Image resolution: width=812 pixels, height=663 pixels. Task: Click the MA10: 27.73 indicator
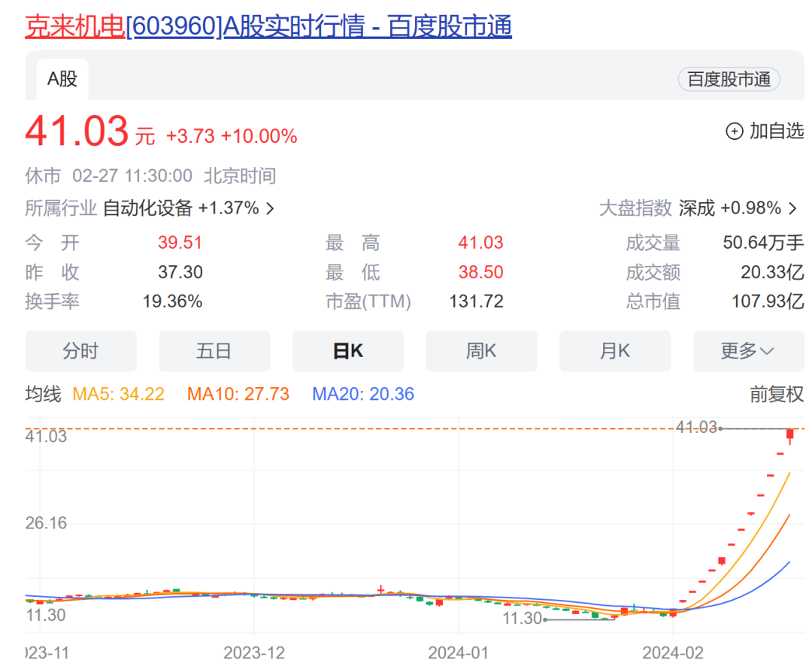tap(238, 395)
